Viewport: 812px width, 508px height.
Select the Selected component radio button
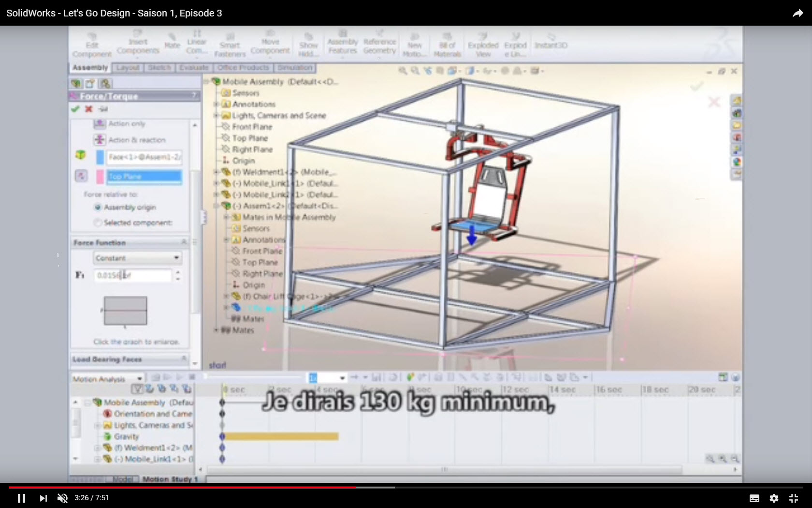click(98, 223)
